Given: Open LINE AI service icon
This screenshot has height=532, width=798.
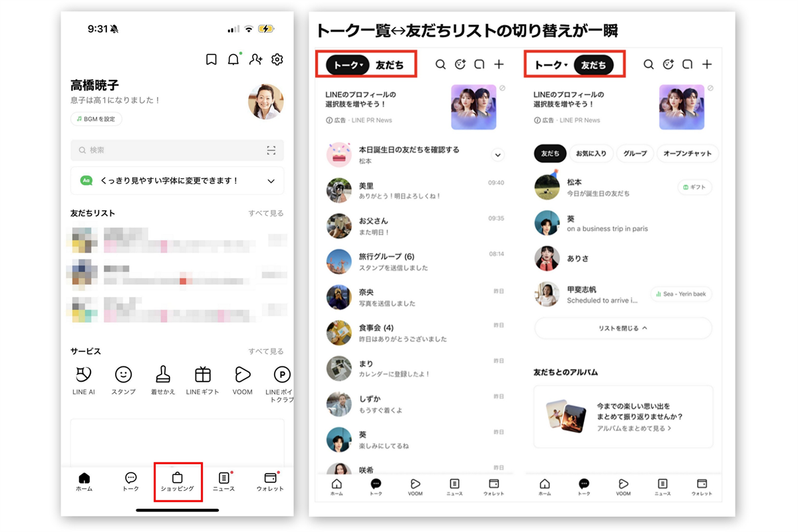Looking at the screenshot, I should click(x=84, y=380).
